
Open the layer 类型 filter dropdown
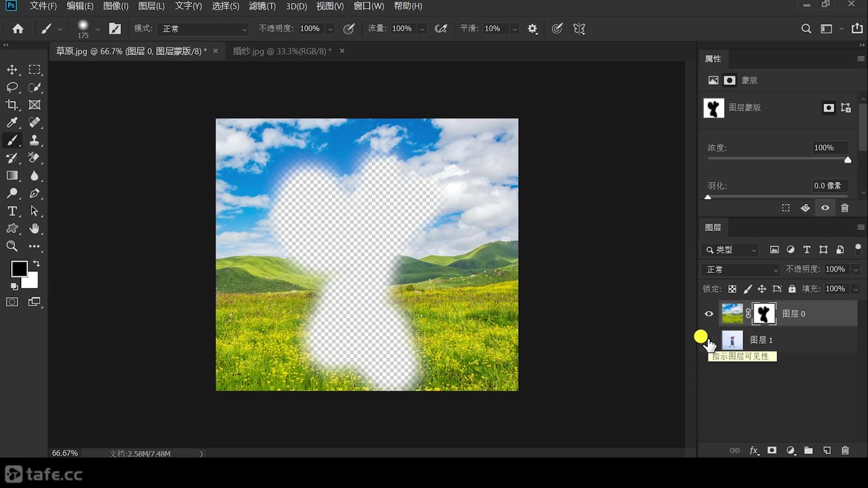tap(731, 250)
